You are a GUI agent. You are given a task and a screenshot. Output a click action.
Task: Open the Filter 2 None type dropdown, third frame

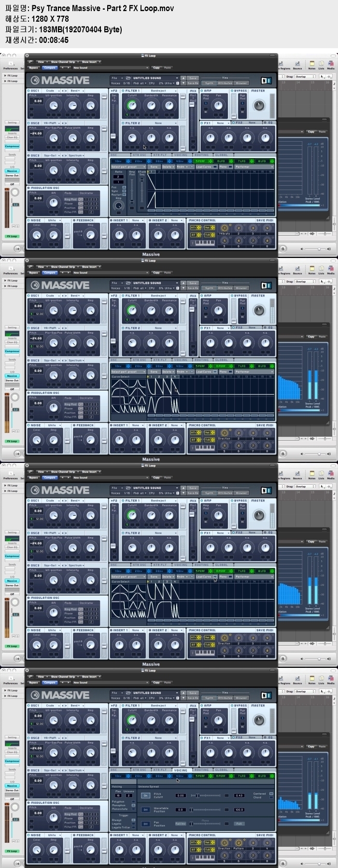click(161, 533)
